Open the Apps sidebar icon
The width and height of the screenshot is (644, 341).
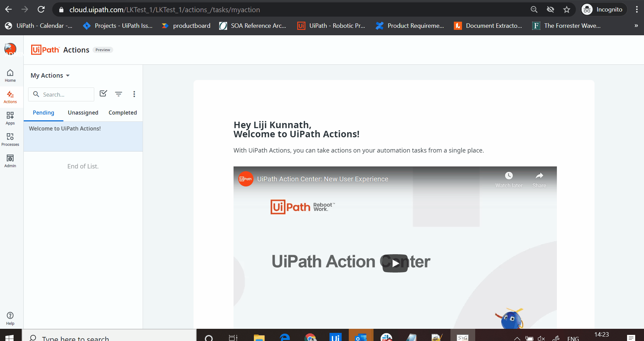click(x=10, y=118)
